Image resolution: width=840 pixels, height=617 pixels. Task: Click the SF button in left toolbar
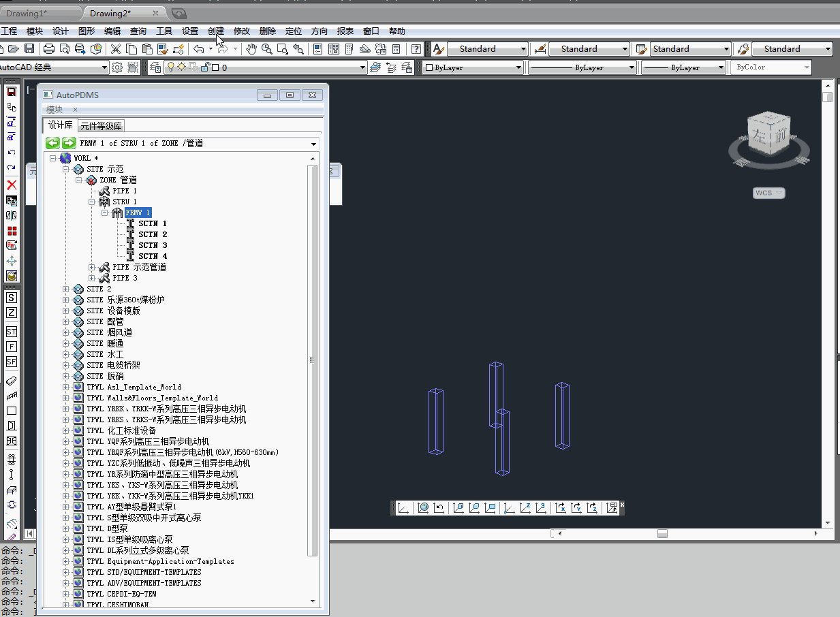12,362
